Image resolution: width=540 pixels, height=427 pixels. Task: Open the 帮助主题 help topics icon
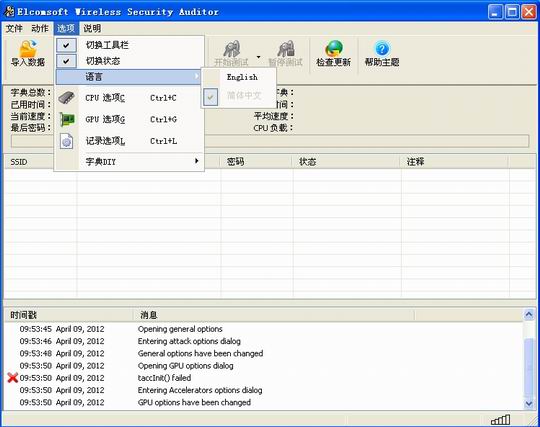click(382, 49)
